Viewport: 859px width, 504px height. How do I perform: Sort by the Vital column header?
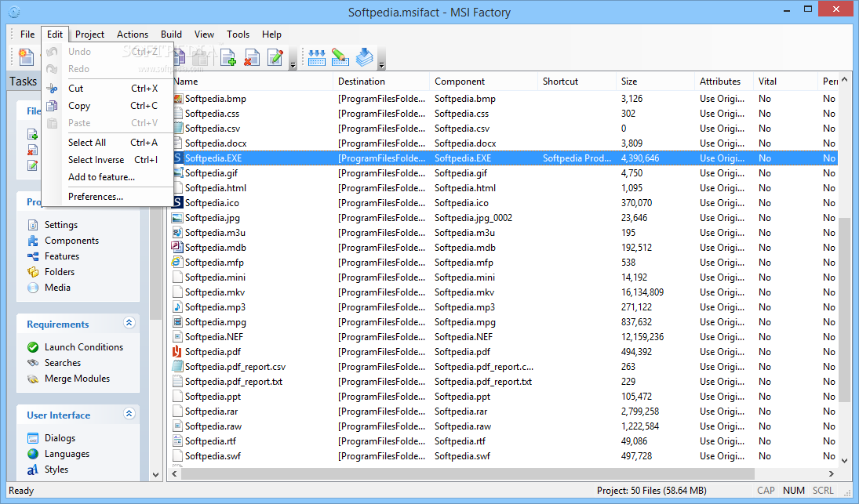785,81
